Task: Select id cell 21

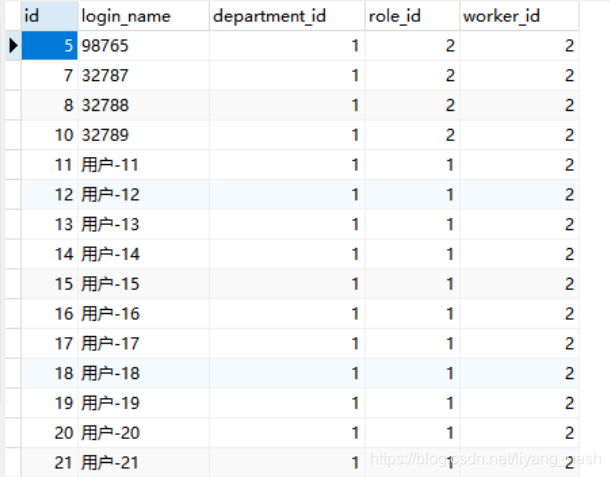Action: tap(49, 462)
